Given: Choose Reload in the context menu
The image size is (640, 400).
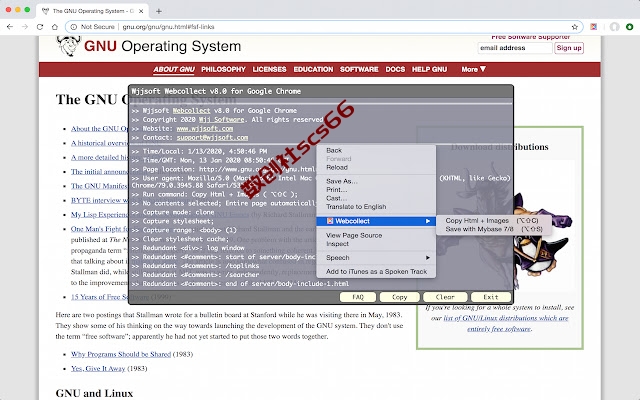Looking at the screenshot, I should (x=376, y=167).
